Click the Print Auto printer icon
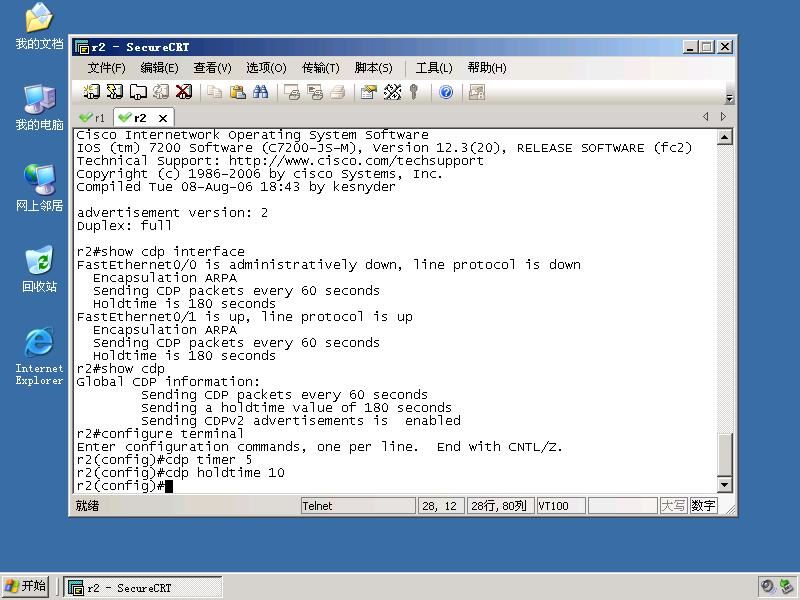 point(338,92)
